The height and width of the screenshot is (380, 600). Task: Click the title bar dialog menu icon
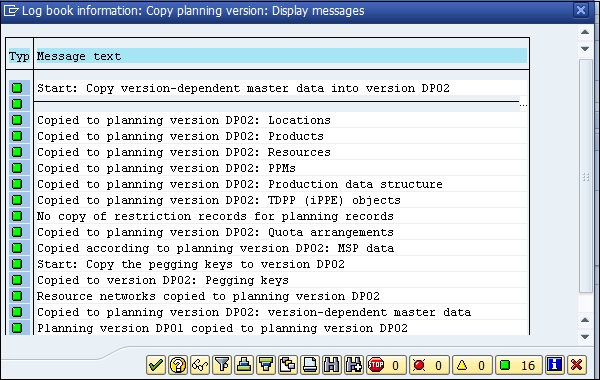point(11,10)
